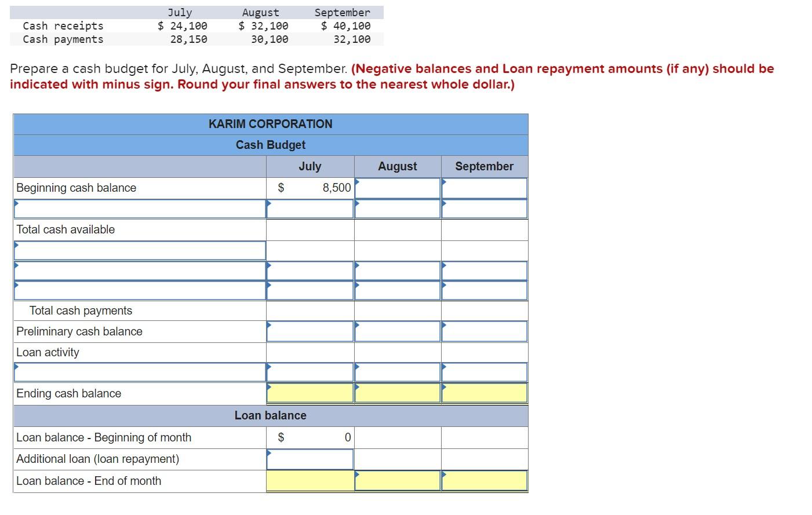812x515 pixels.
Task: Select September Loan balance - End of month cell
Action: pos(485,481)
